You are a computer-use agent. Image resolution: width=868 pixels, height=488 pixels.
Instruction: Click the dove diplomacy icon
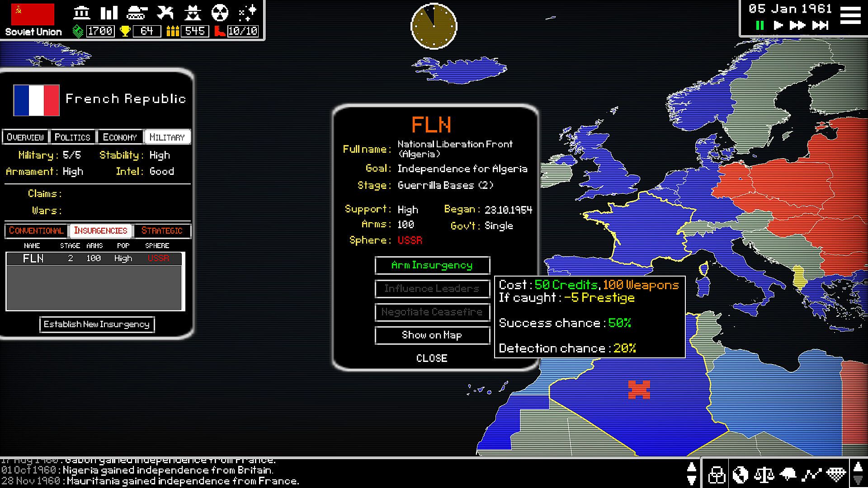pos(165,13)
